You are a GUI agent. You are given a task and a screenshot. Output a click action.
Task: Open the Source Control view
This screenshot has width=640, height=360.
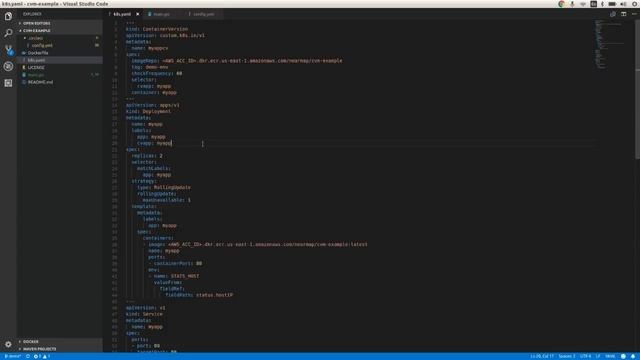click(x=8, y=50)
